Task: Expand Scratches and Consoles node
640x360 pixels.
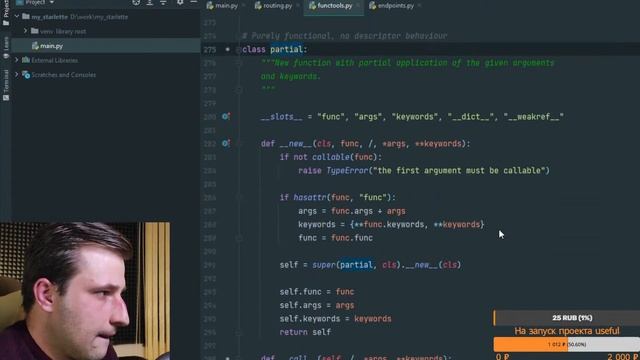Action: coord(17,75)
